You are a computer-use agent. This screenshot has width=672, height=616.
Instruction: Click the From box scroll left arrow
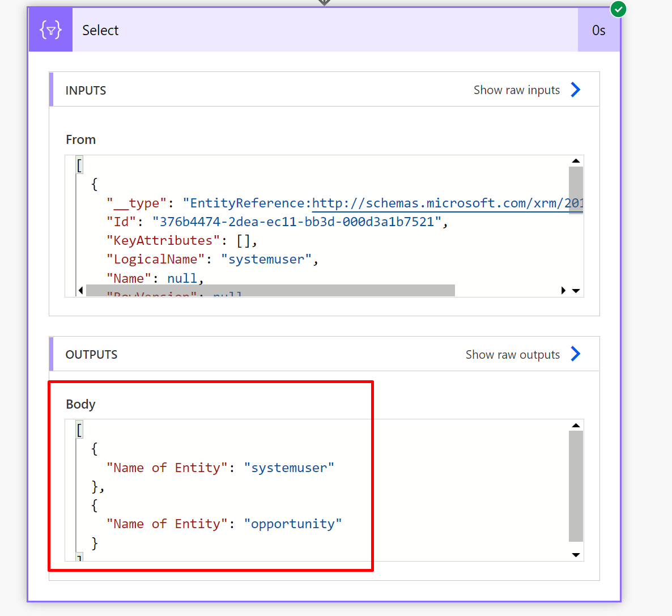[80, 290]
